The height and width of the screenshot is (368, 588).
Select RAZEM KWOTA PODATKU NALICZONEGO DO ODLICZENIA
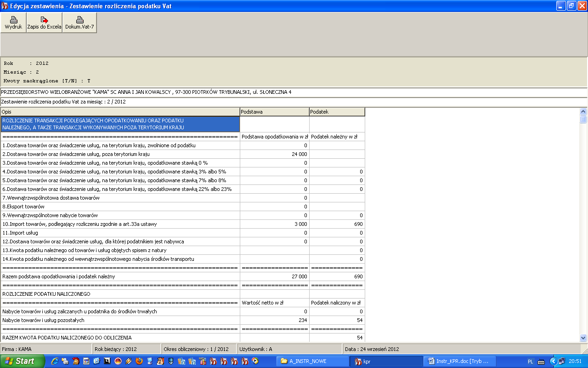pos(120,338)
